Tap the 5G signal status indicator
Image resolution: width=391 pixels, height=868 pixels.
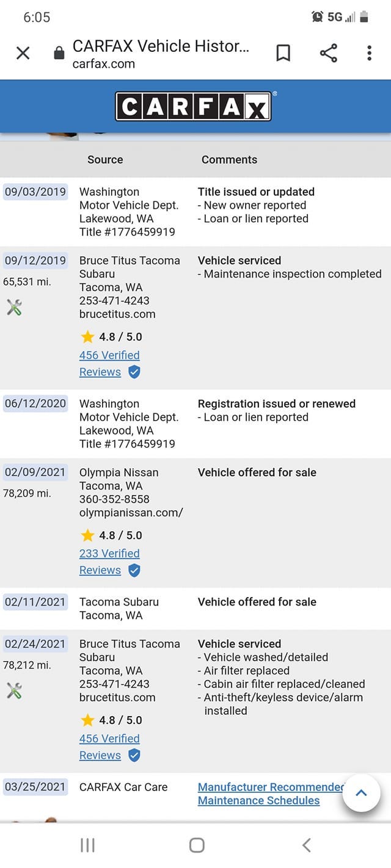[340, 16]
